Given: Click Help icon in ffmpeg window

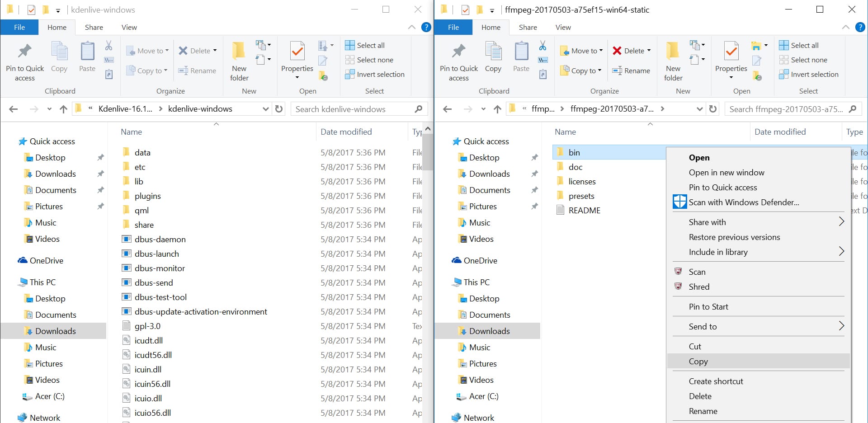Looking at the screenshot, I should pos(860,27).
